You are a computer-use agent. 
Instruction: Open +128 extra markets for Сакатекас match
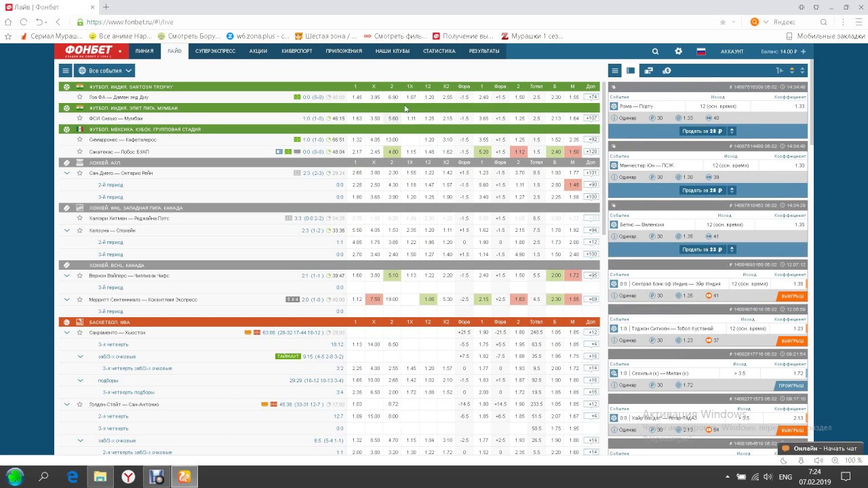point(591,152)
